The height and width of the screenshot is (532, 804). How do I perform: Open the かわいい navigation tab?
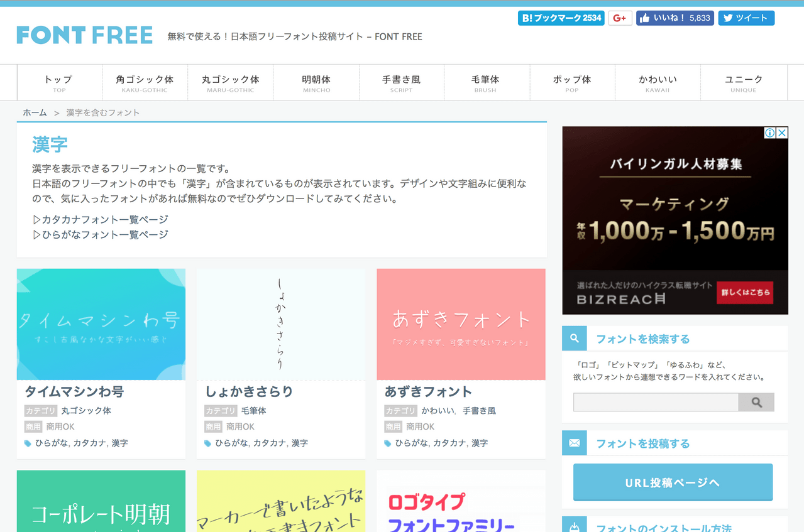658,82
